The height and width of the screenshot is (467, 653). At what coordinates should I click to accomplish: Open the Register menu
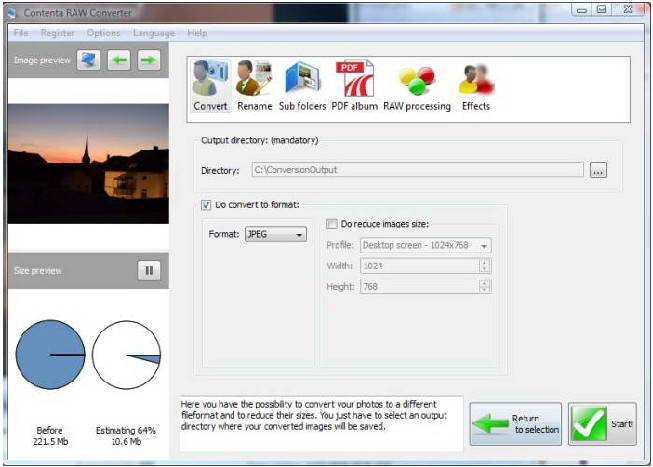[x=57, y=33]
